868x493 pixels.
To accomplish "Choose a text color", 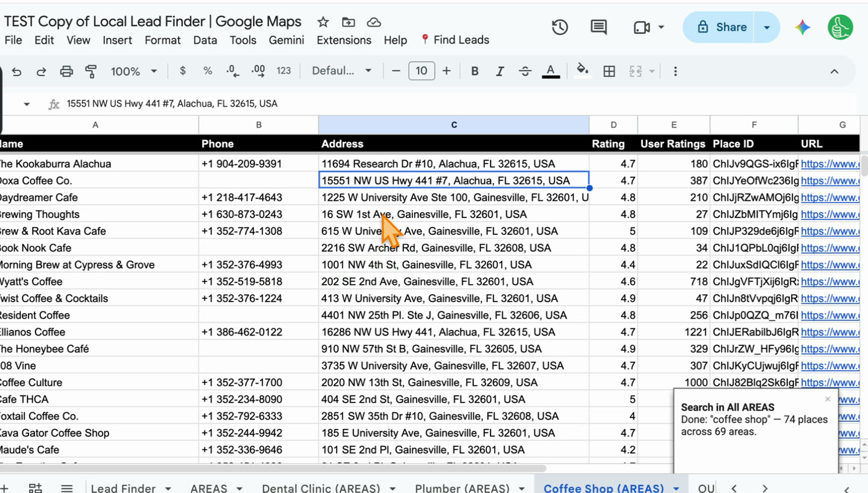I will click(x=551, y=71).
